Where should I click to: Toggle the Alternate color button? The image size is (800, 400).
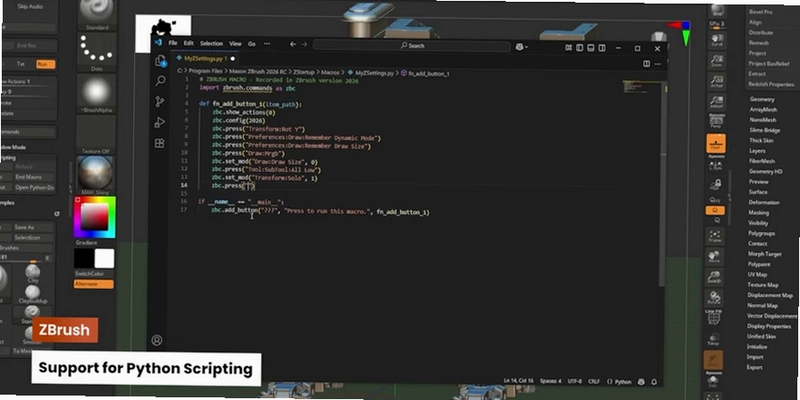click(x=94, y=284)
